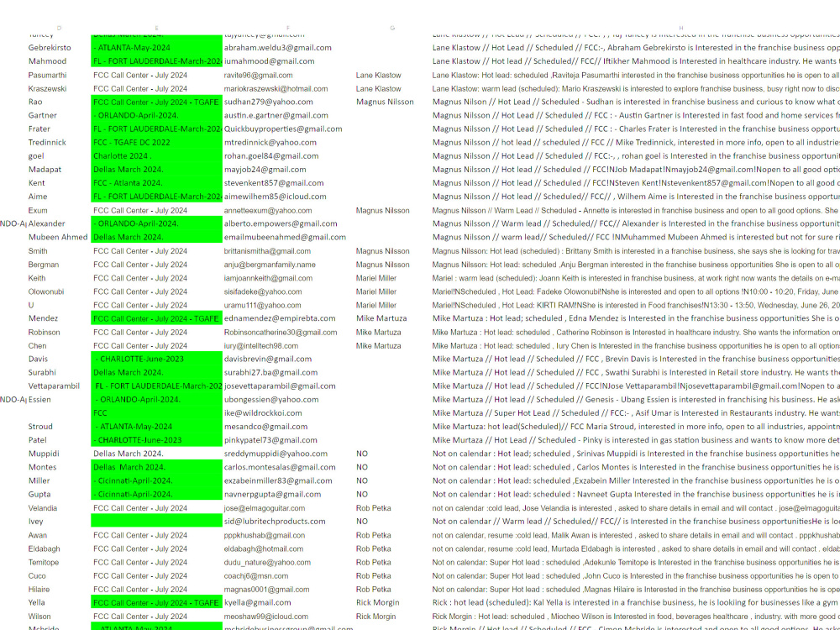The width and height of the screenshot is (840, 630).
Task: Select column E header
Action: pyautogui.click(x=156, y=28)
